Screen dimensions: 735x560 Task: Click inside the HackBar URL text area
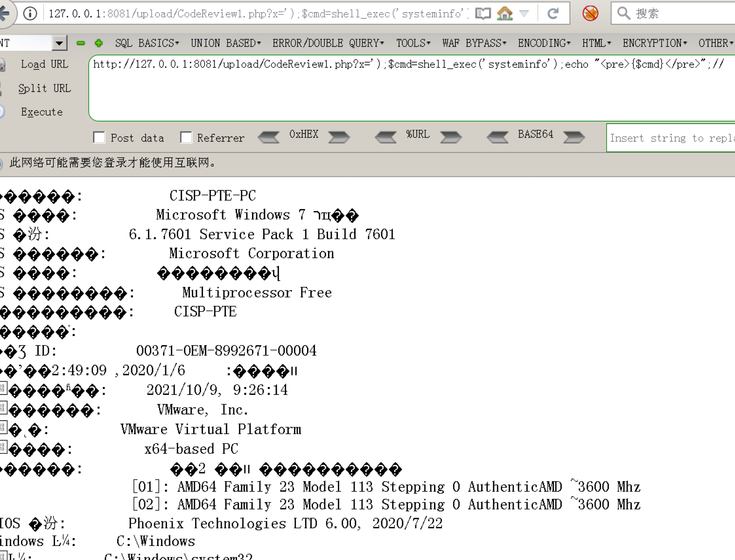coord(412,88)
